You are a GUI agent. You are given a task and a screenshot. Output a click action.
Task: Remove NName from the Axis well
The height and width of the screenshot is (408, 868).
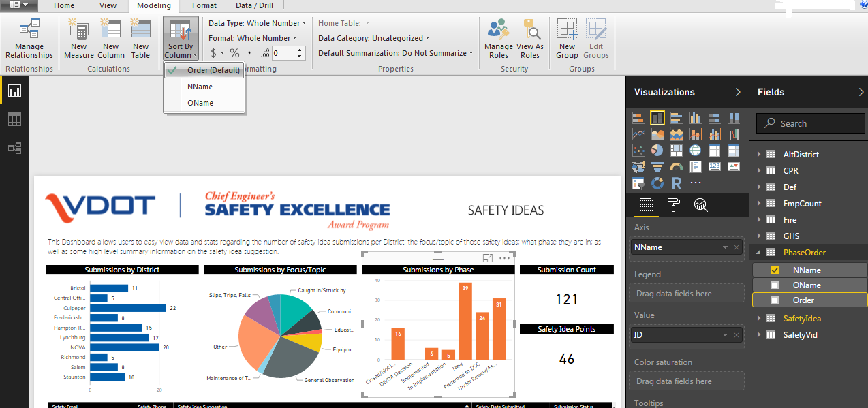tap(737, 247)
